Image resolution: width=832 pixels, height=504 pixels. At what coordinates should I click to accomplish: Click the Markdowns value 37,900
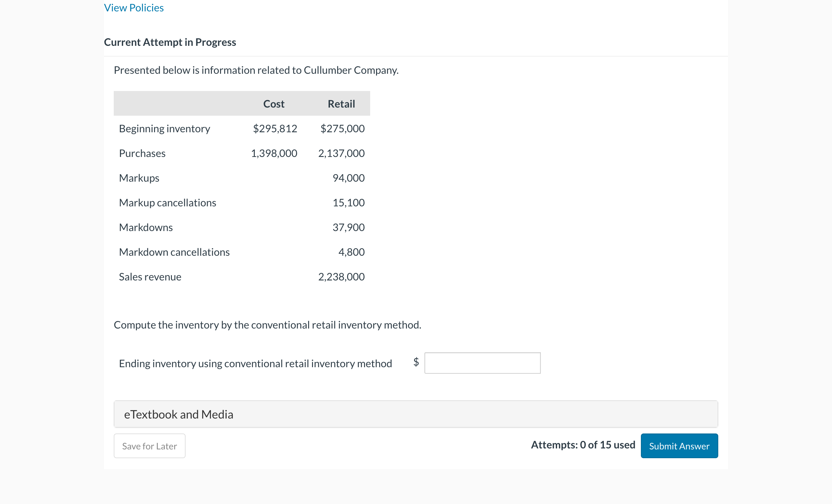click(348, 227)
